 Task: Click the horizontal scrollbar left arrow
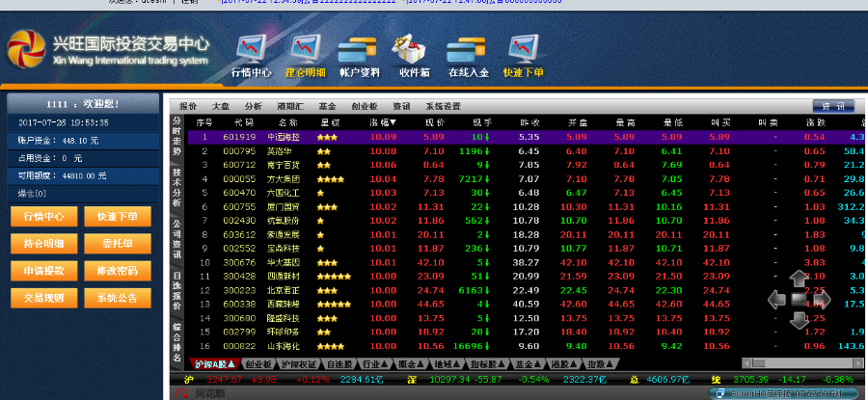coord(746,363)
